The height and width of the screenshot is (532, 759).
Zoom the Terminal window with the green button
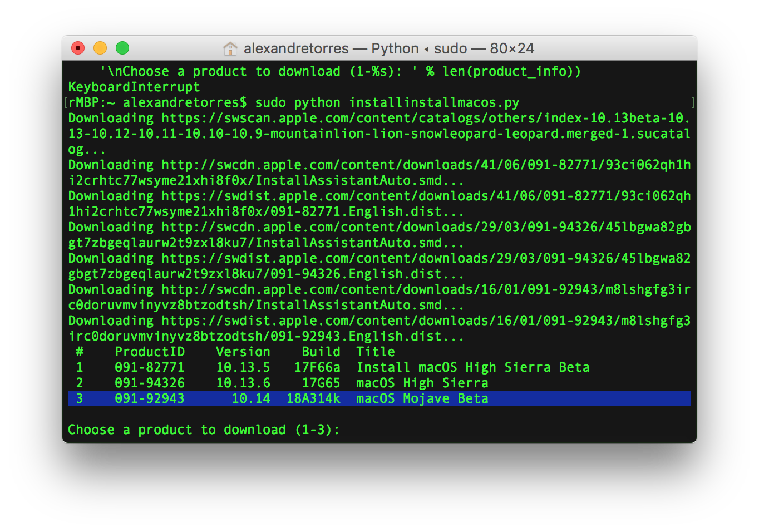(122, 48)
